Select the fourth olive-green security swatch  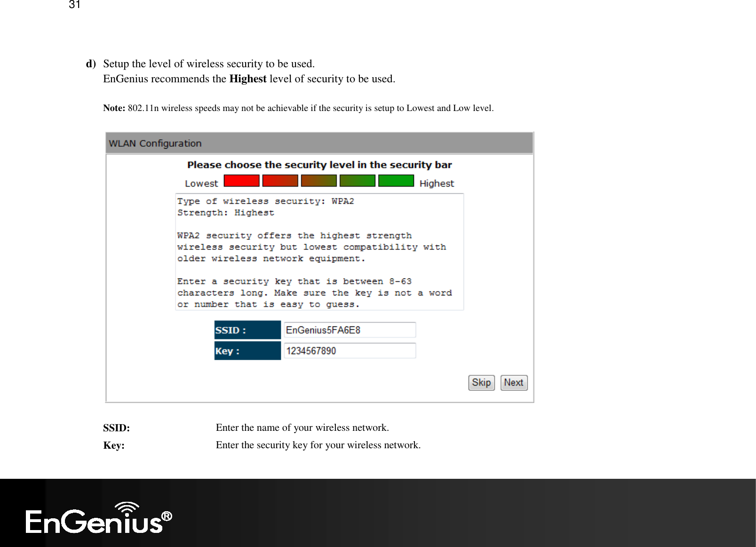pyautogui.click(x=358, y=181)
